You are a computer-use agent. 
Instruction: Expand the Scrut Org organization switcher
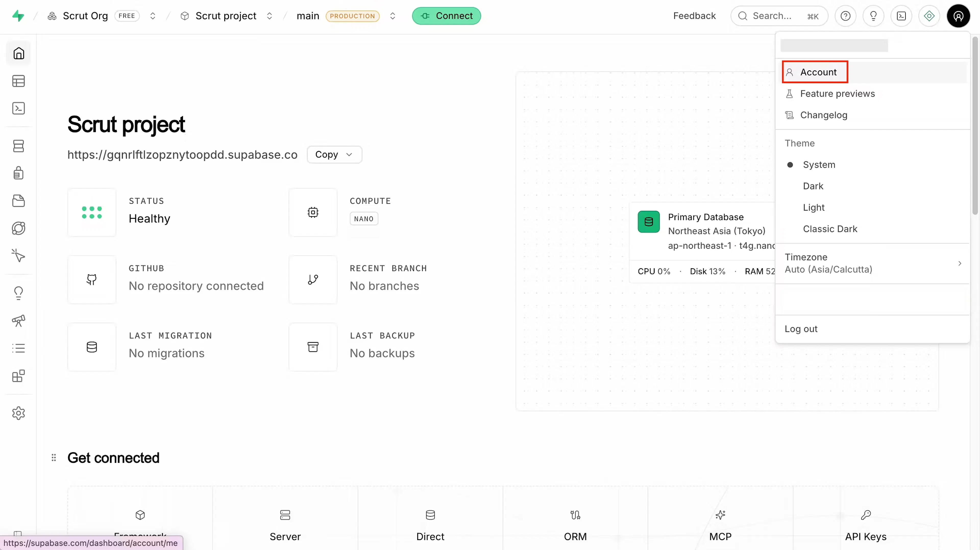point(153,16)
